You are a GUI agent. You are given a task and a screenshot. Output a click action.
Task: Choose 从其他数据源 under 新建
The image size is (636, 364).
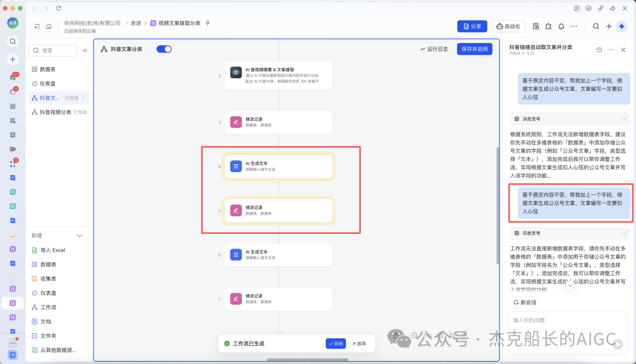click(x=58, y=350)
